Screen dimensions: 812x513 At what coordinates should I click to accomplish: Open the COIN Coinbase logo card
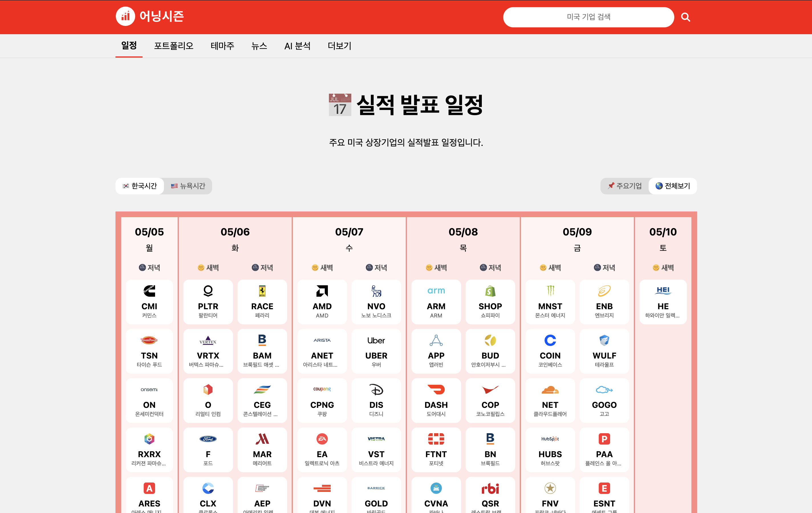coord(550,351)
